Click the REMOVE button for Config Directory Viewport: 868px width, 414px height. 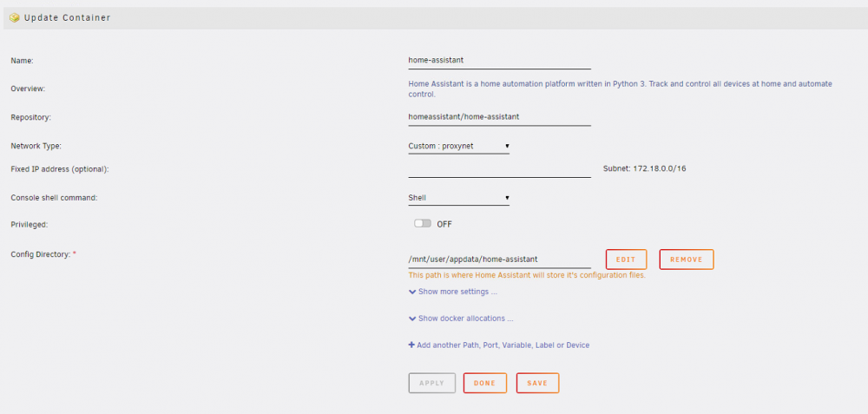687,260
